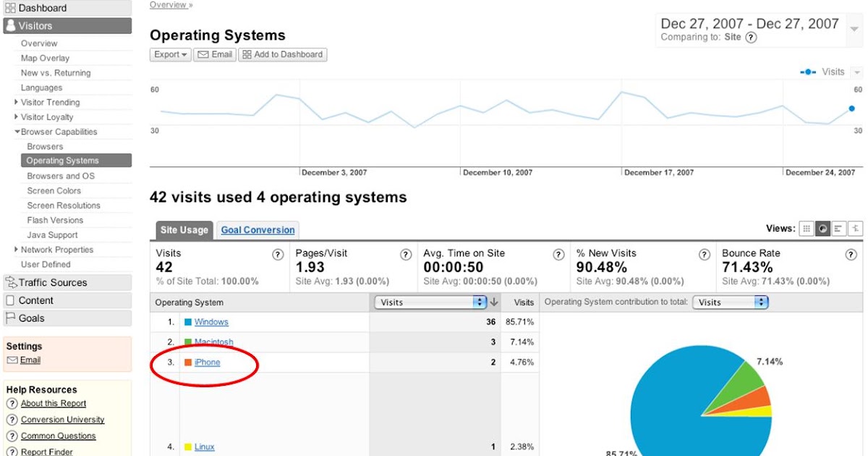This screenshot has height=456, width=868.
Task: Open the Linux operating system link
Action: [x=205, y=447]
